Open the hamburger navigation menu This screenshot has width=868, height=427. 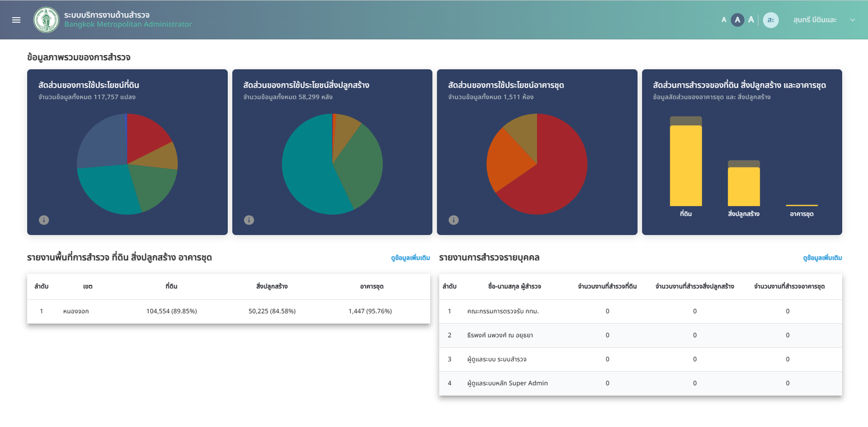(x=16, y=20)
